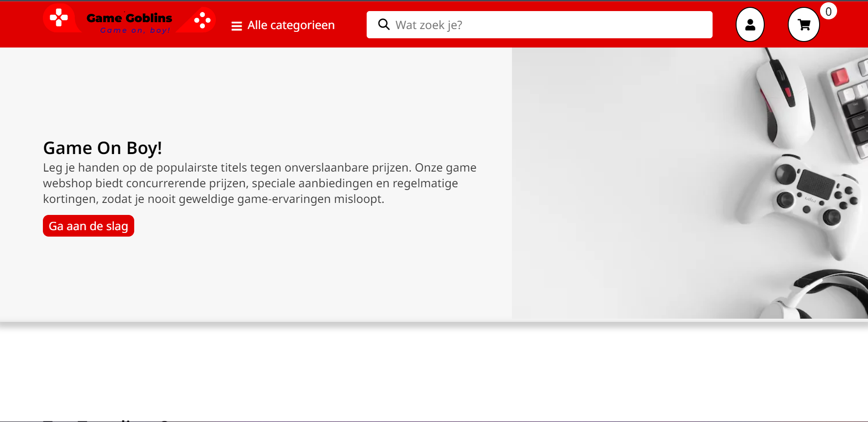Open the user account icon

[750, 25]
